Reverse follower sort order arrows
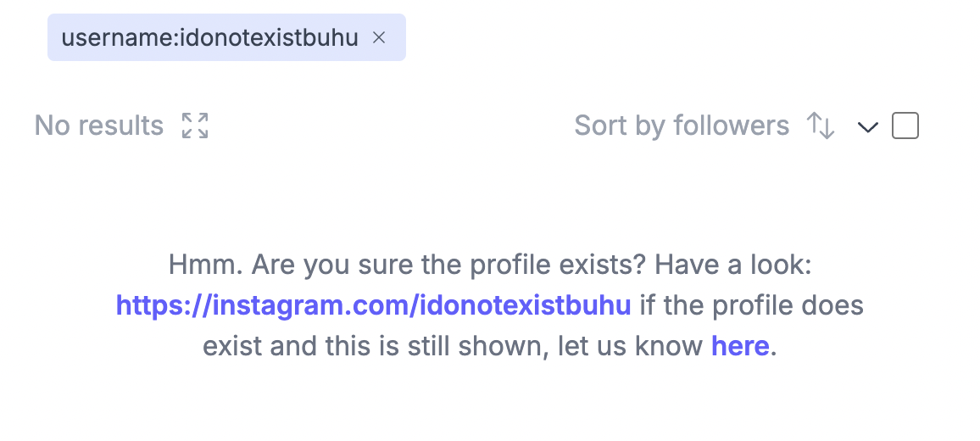The width and height of the screenshot is (980, 441). [821, 126]
